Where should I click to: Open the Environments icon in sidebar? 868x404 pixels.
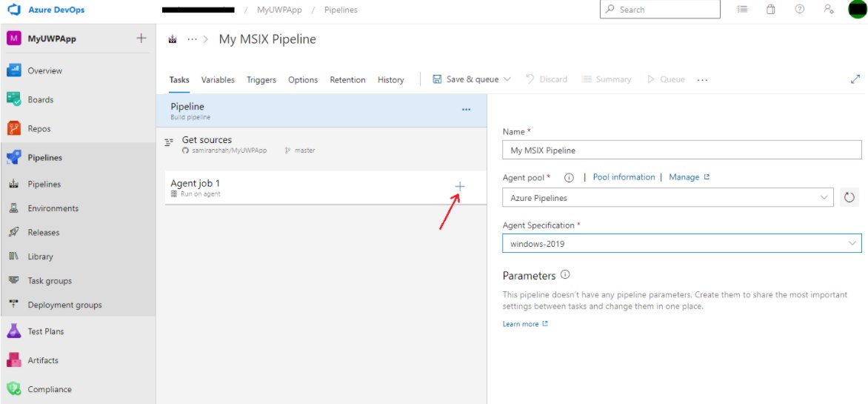tap(14, 208)
